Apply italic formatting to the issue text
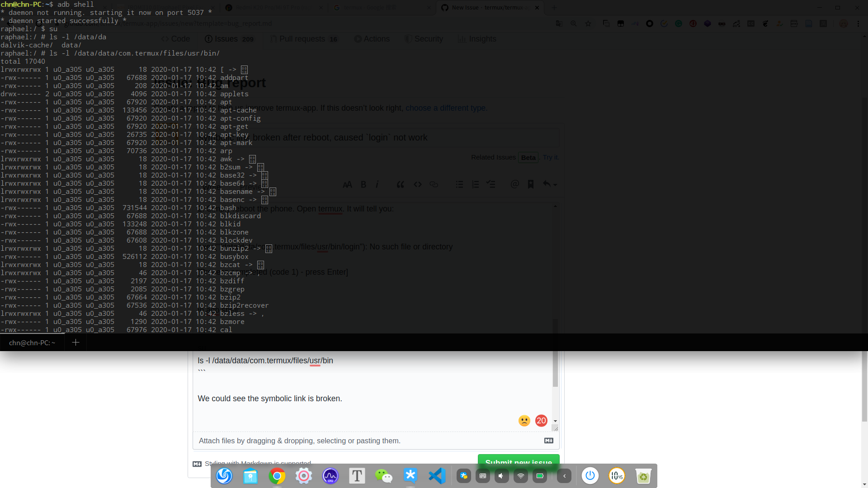The width and height of the screenshot is (868, 488). pos(377,184)
